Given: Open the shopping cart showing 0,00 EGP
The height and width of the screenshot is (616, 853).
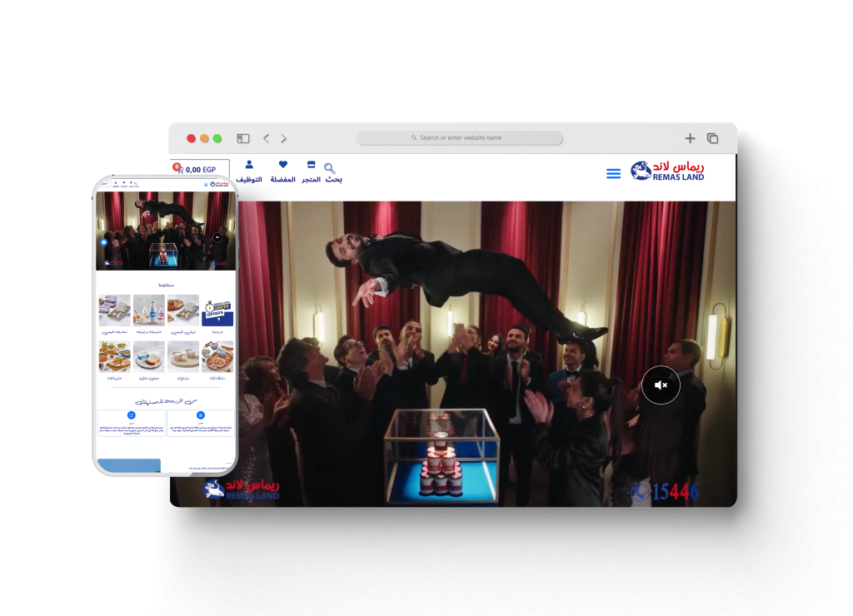Looking at the screenshot, I should [200, 170].
